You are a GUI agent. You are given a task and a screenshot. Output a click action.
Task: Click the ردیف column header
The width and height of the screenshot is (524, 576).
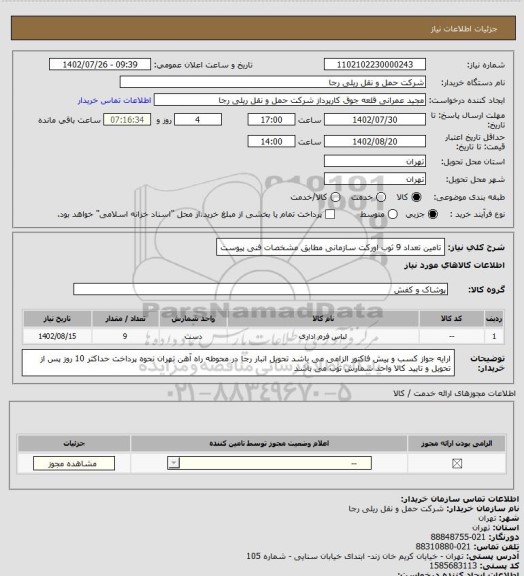click(494, 319)
